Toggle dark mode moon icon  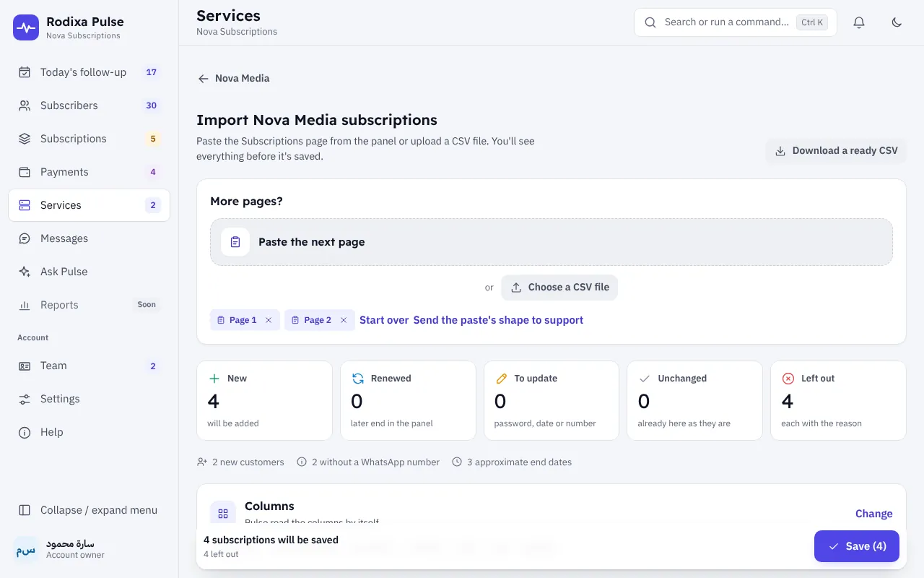[x=897, y=22]
